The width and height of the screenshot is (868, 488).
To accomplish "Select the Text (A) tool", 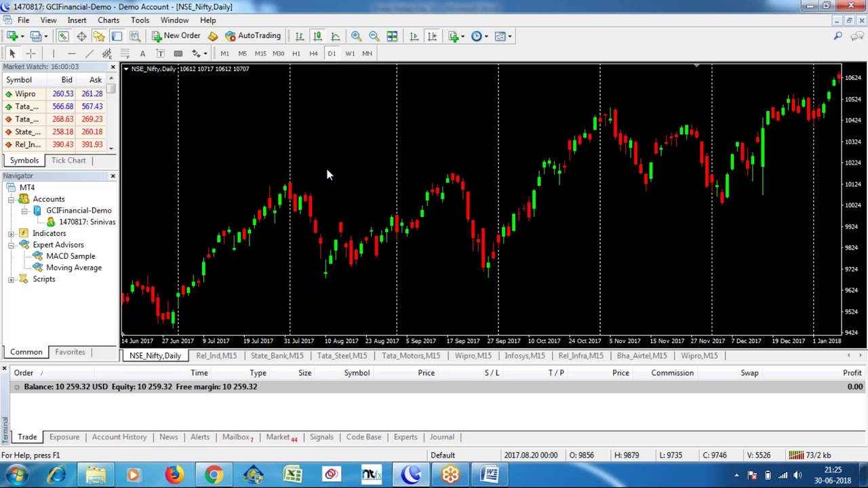I will tap(142, 54).
